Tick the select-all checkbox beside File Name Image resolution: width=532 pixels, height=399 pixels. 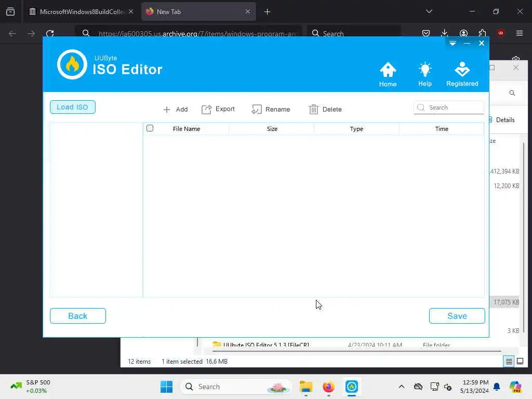pyautogui.click(x=150, y=128)
